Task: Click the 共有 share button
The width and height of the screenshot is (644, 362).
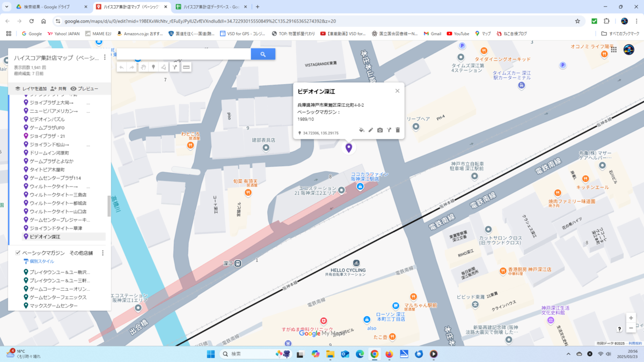Action: point(58,88)
